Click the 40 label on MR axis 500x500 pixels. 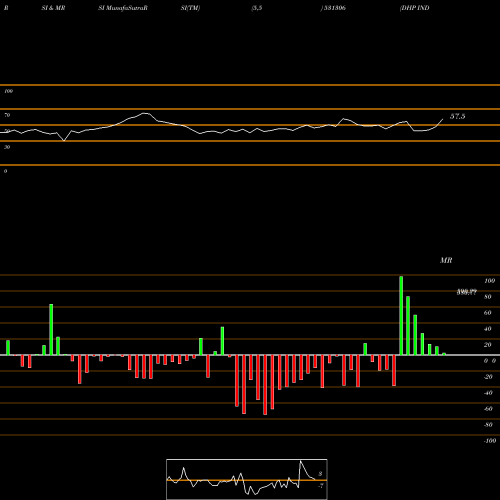coord(488,329)
